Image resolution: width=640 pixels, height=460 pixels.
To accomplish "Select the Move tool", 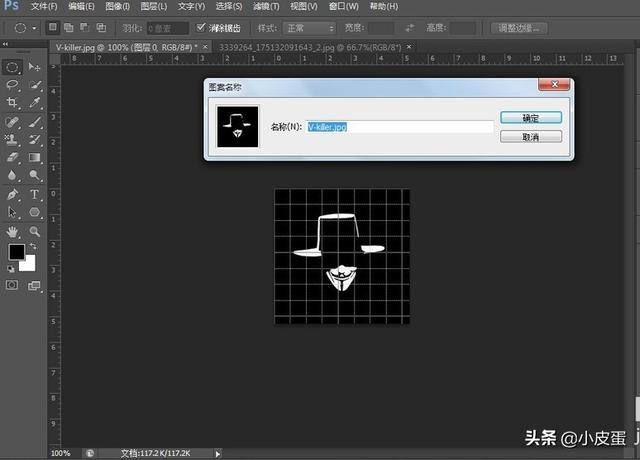I will 34,67.
